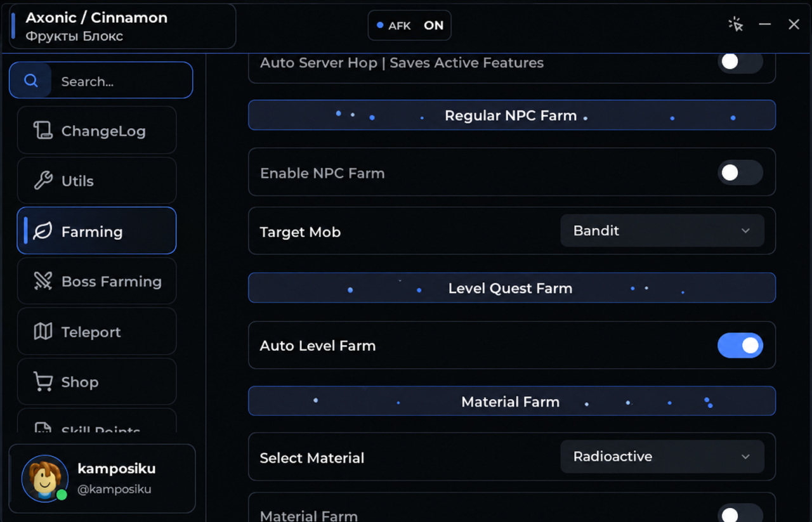Enable the NPC Farm toggle
The image size is (812, 522).
point(740,173)
